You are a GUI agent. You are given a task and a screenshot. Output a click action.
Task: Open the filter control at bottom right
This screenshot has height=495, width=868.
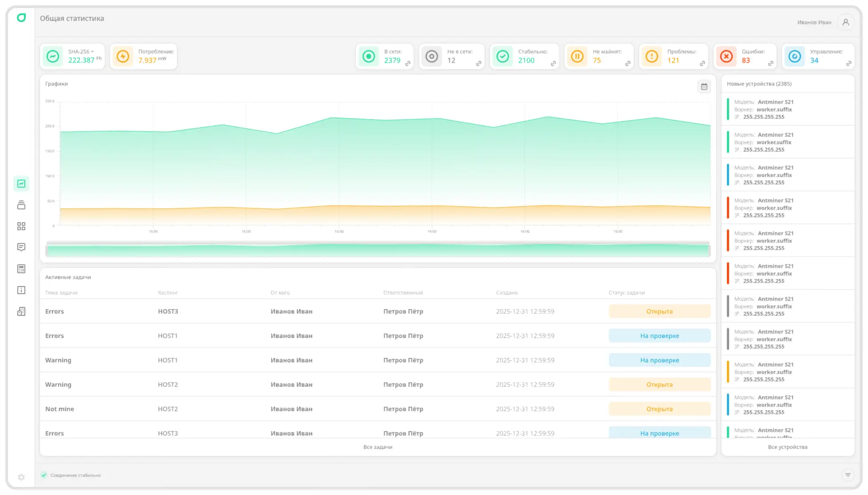click(x=848, y=475)
